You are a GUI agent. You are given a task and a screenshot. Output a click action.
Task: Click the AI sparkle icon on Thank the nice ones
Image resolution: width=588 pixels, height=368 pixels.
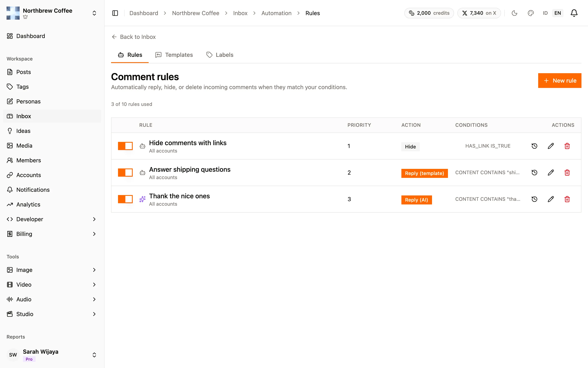[142, 199]
